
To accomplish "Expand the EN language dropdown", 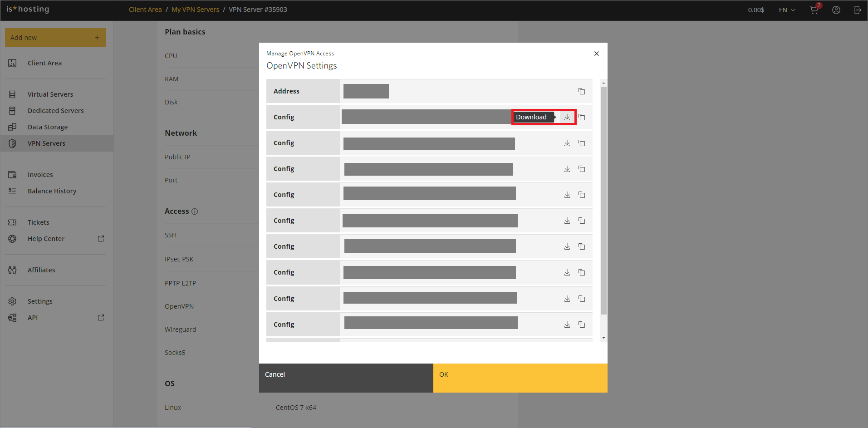I will point(787,10).
